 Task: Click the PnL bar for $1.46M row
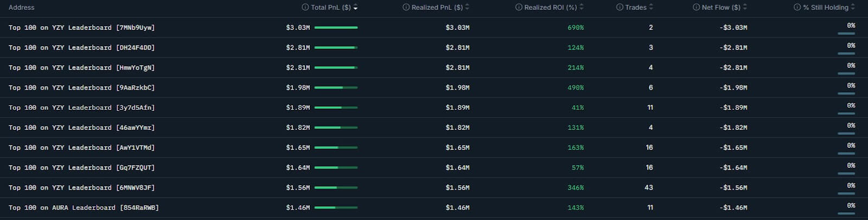[x=336, y=208]
